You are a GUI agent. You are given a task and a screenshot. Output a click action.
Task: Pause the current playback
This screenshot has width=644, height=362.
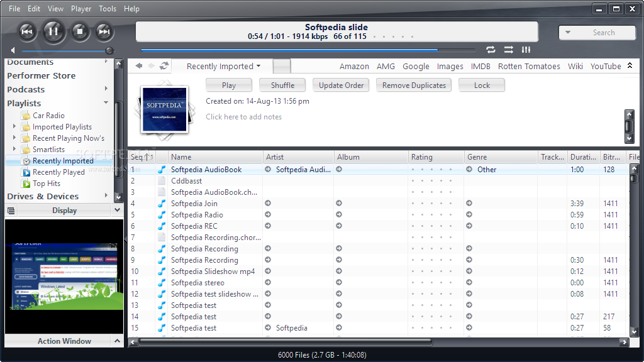click(53, 31)
